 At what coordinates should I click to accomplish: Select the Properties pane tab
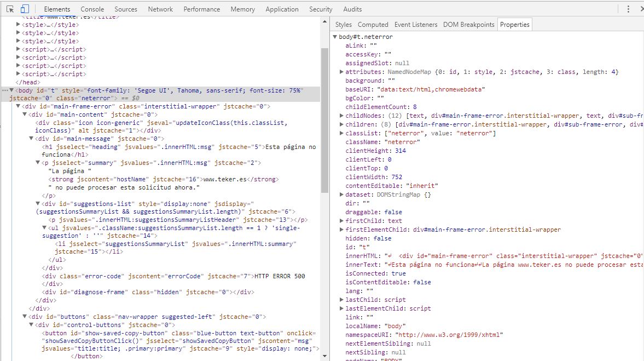[x=515, y=25]
